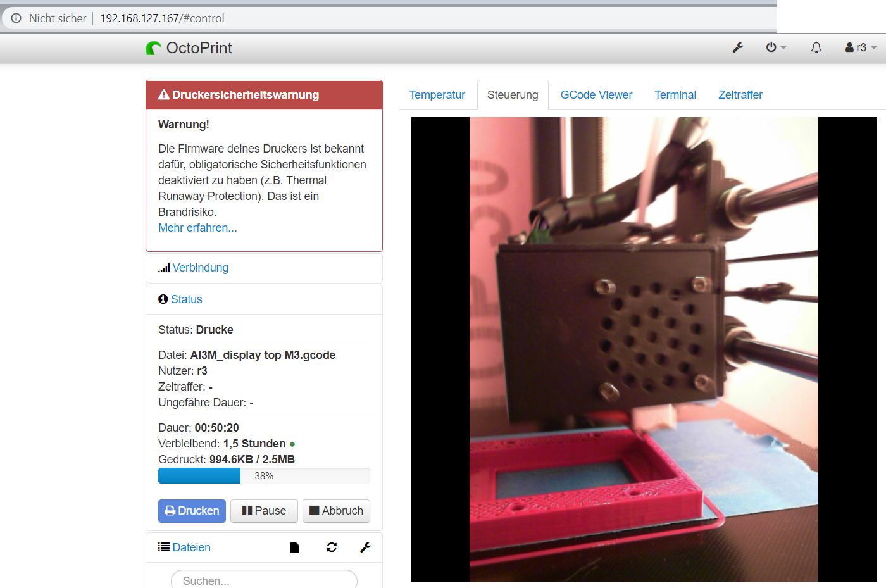Click the 38% print progress bar
The image size is (886, 588).
(x=264, y=475)
